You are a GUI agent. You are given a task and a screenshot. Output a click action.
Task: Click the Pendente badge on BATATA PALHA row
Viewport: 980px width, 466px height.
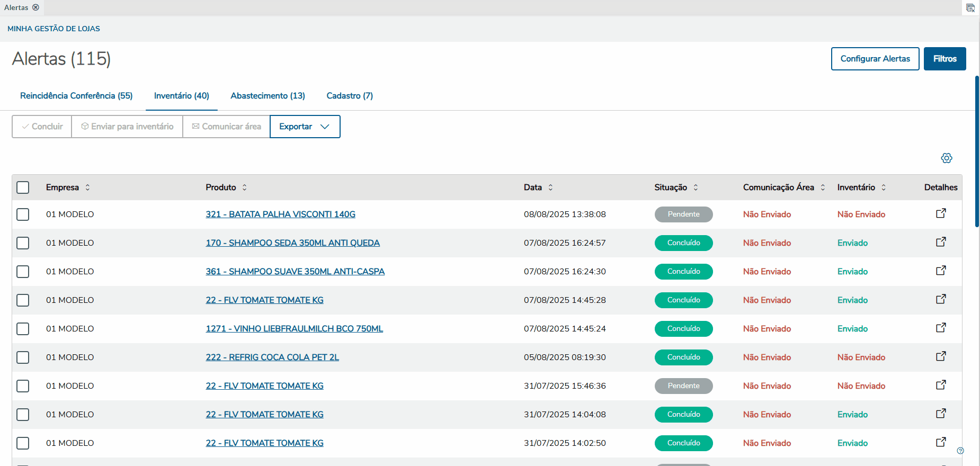pos(683,214)
